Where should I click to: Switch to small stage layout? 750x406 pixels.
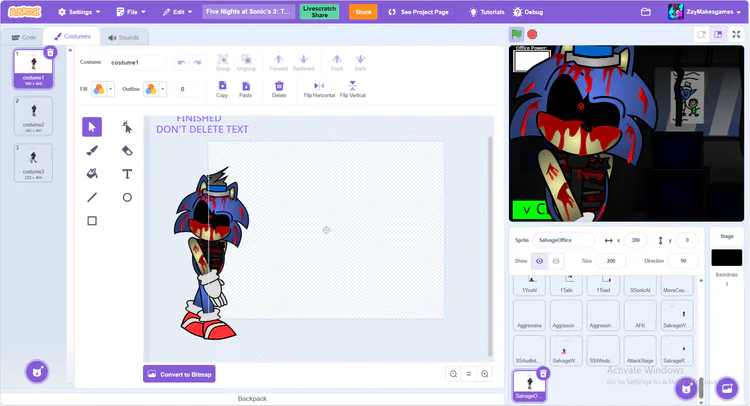click(702, 34)
